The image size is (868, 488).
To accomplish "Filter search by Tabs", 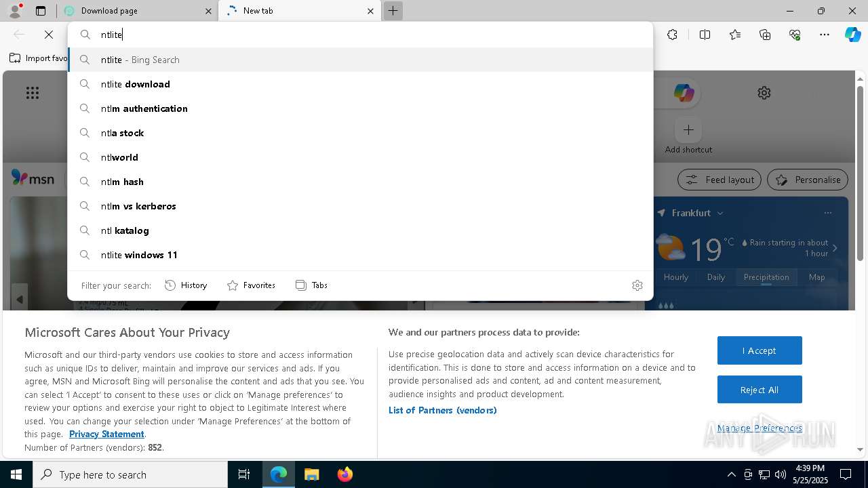I will (312, 285).
